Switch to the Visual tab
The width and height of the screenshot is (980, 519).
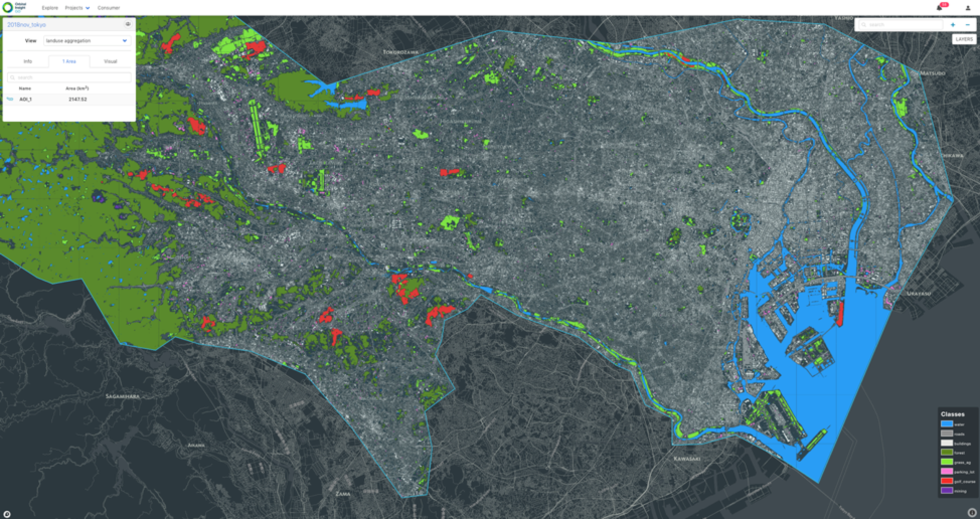point(110,61)
